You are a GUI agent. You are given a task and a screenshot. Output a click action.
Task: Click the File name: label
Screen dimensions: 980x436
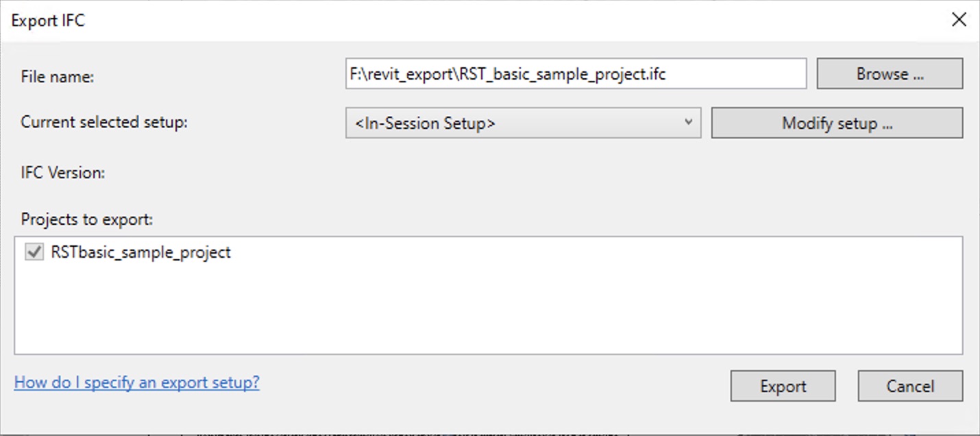click(x=58, y=77)
